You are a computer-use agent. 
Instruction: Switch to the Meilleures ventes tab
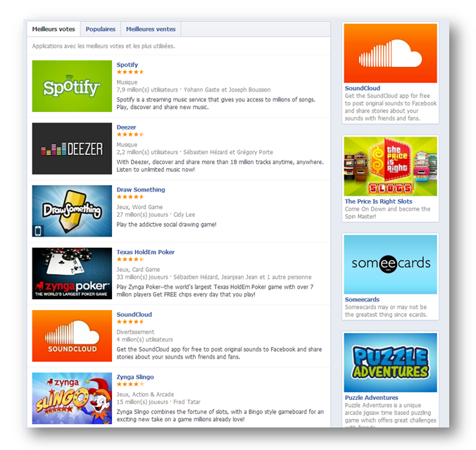coord(151,29)
